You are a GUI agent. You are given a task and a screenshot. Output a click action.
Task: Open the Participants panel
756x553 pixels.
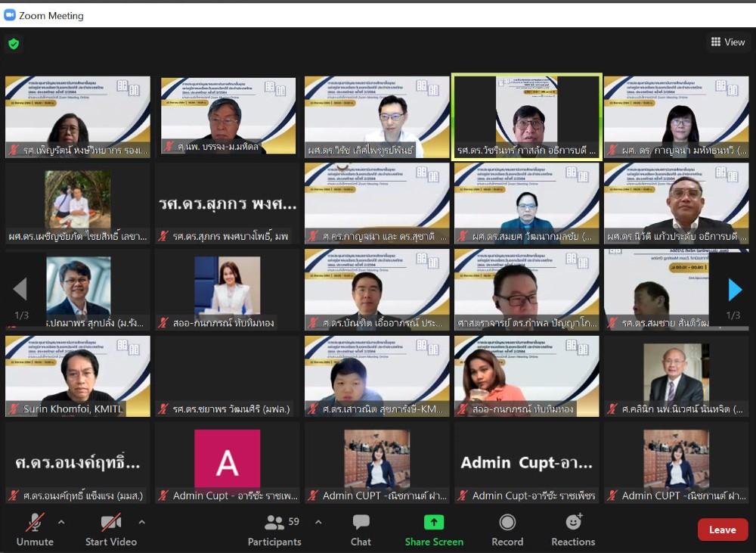click(x=274, y=529)
